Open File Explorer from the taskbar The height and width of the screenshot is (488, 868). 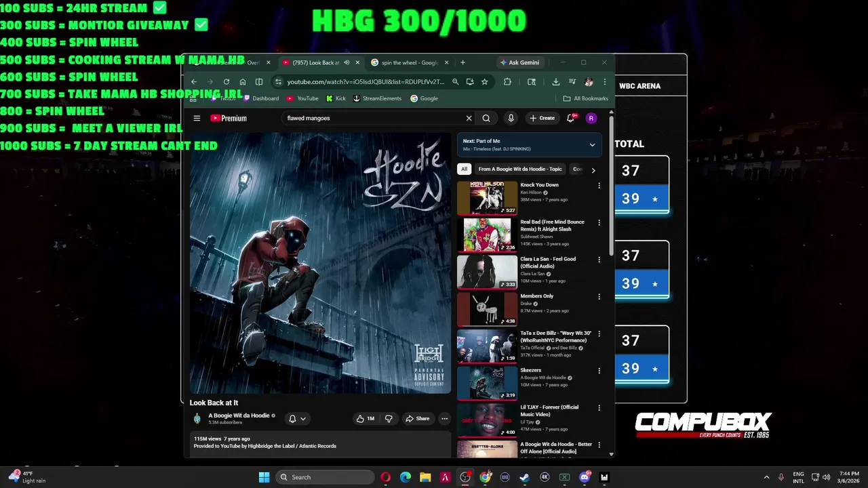425,477
